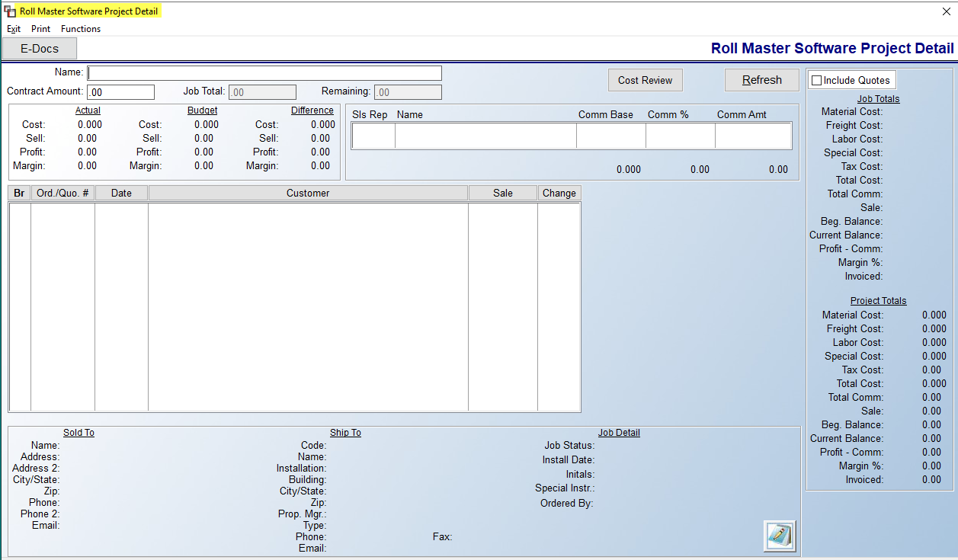Click the Project Totals heading
This screenshot has height=560, width=958.
(x=878, y=301)
